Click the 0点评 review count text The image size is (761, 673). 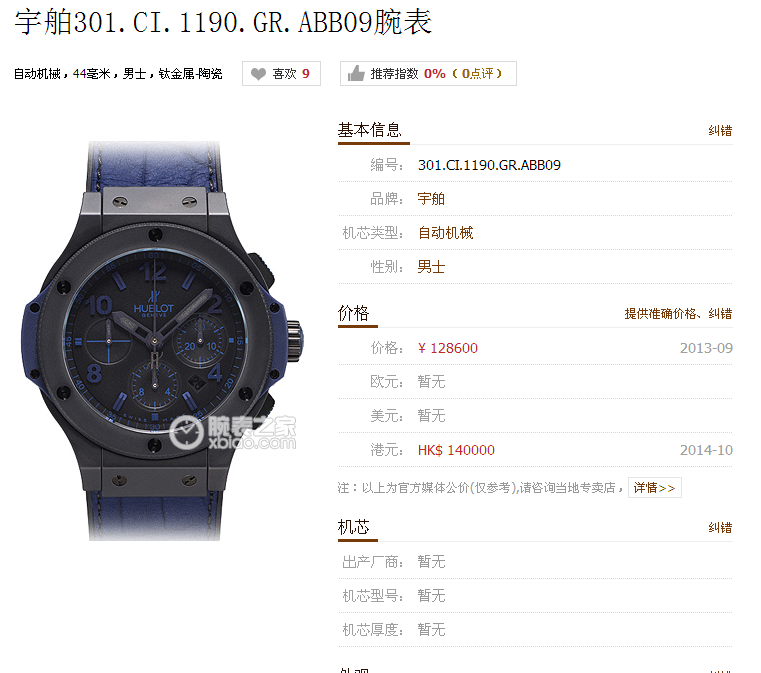[x=478, y=74]
